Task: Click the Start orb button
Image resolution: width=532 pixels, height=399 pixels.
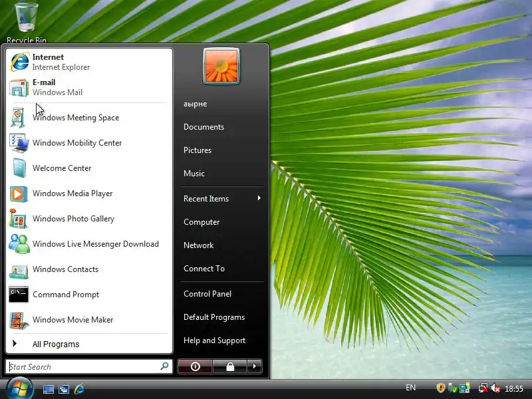Action: tap(20, 388)
